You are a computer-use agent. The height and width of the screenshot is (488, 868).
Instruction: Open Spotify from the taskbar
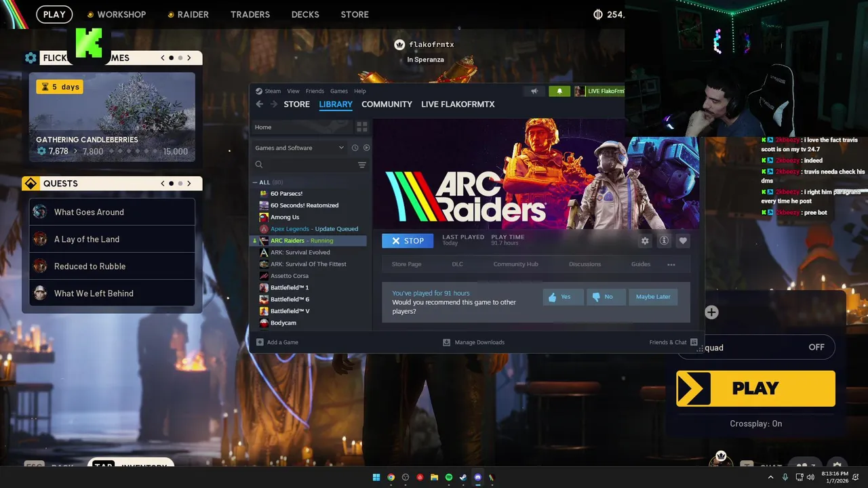pyautogui.click(x=448, y=477)
